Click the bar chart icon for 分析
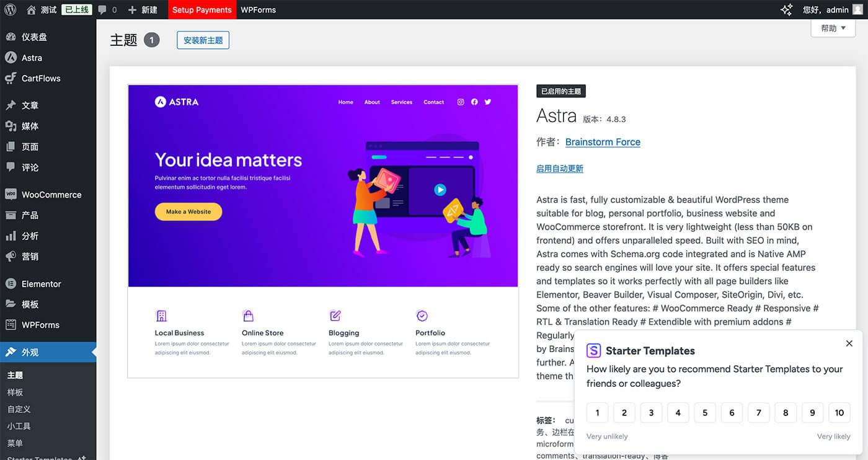This screenshot has width=868, height=460. point(11,236)
